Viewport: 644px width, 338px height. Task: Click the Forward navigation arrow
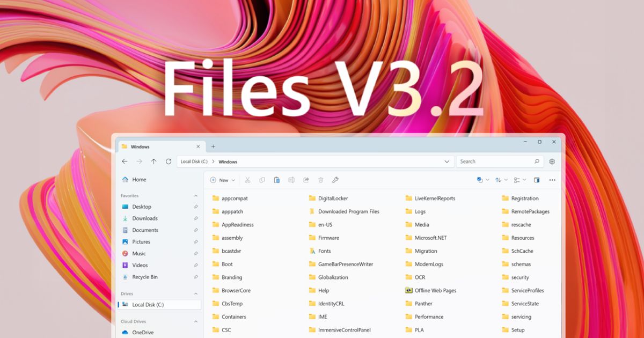click(x=139, y=161)
